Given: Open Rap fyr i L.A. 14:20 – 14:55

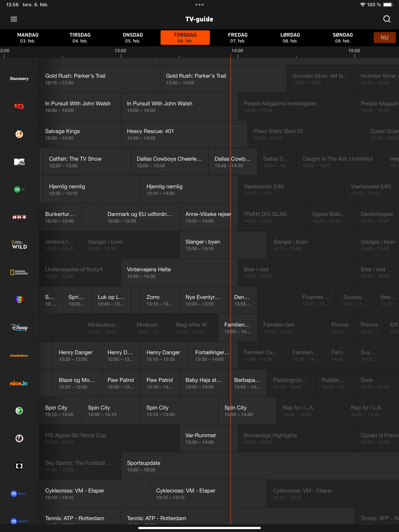Looking at the screenshot, I should 311,411.
